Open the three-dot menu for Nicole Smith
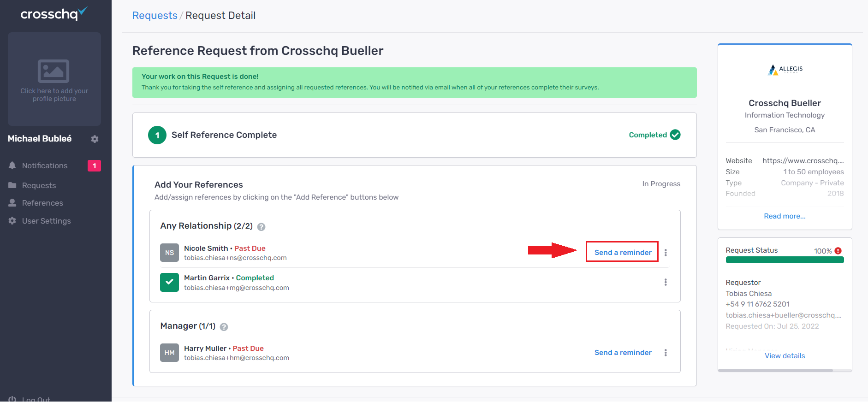The image size is (868, 402). (x=666, y=253)
